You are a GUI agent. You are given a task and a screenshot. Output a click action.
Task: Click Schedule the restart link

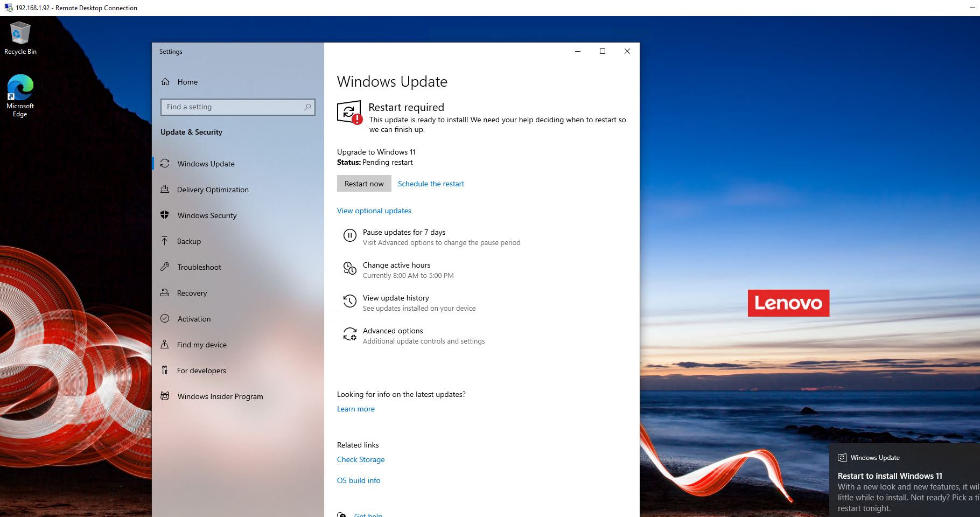click(431, 184)
